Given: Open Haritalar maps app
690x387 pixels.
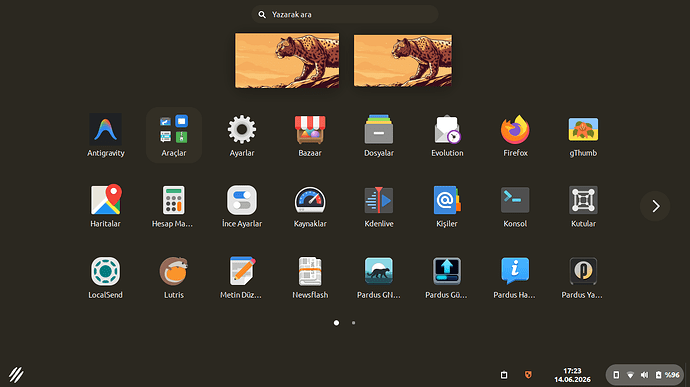Looking at the screenshot, I should pos(106,206).
